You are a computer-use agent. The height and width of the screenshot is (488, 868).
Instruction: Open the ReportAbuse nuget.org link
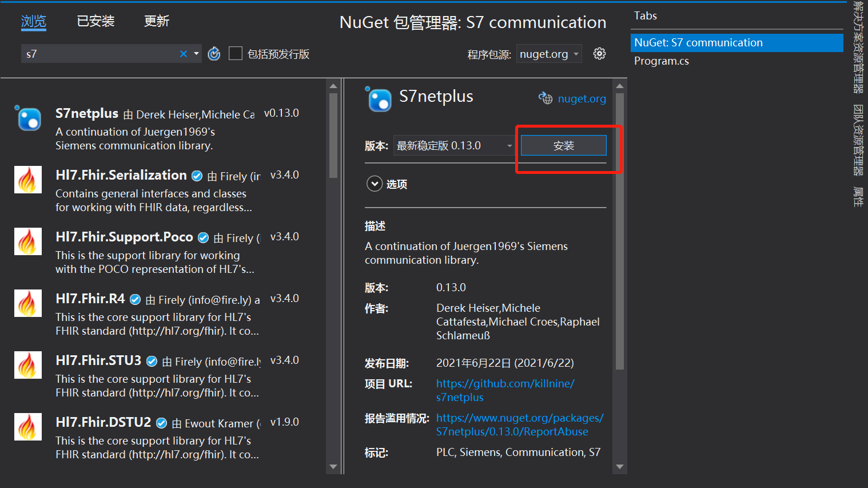[x=520, y=424]
